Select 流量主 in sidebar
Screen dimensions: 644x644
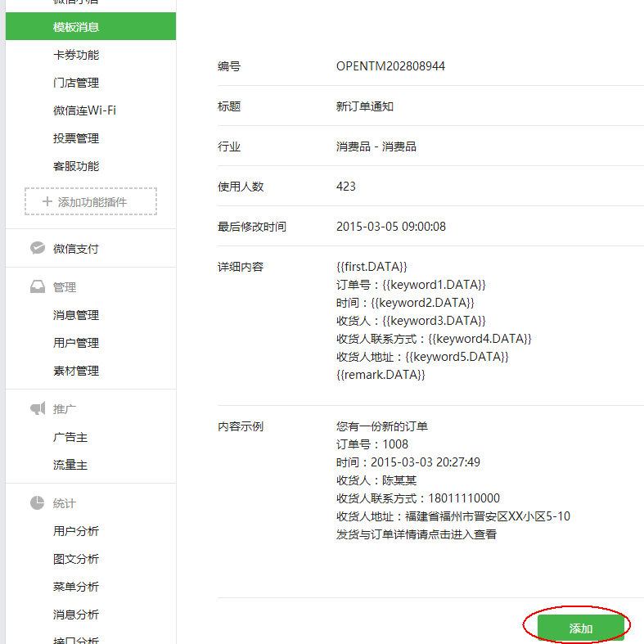point(70,465)
